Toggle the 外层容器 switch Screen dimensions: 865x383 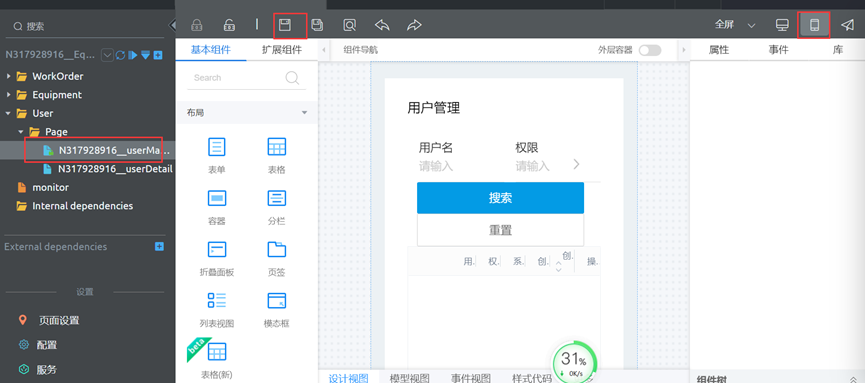click(649, 50)
